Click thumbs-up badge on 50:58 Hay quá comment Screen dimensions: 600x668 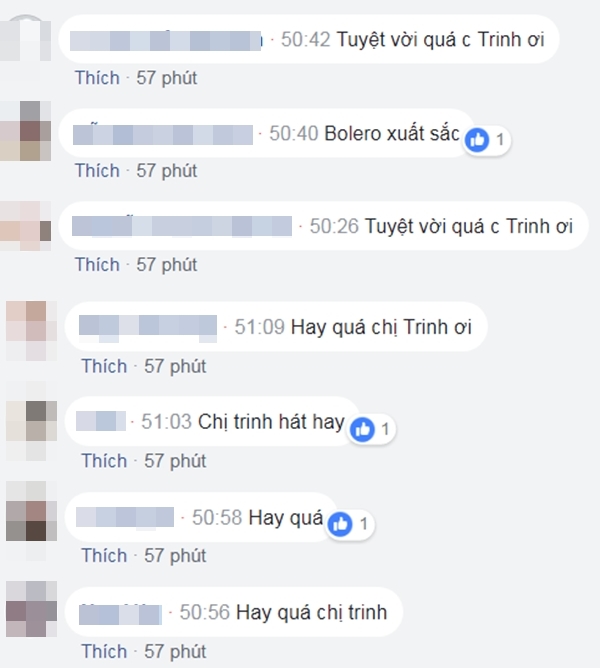pyautogui.click(x=340, y=524)
